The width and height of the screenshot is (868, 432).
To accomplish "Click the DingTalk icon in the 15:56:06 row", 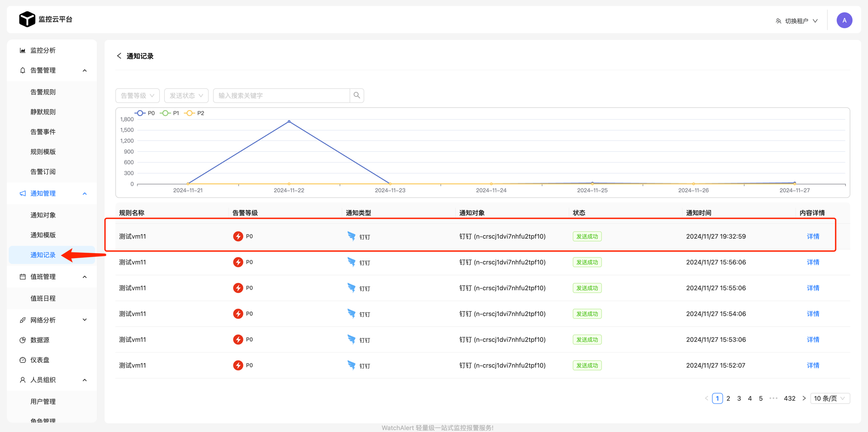I will tap(351, 262).
